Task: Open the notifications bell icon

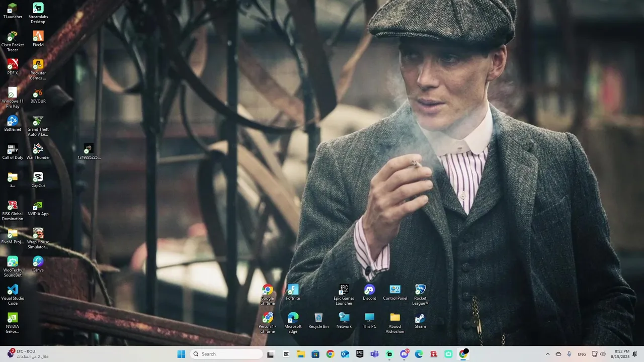Action: click(635, 354)
